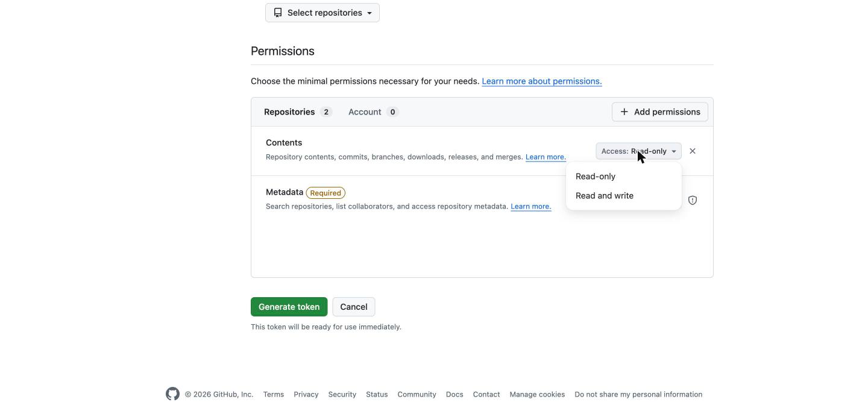Open Learn more link for Metadata
868x402 pixels.
tap(531, 206)
